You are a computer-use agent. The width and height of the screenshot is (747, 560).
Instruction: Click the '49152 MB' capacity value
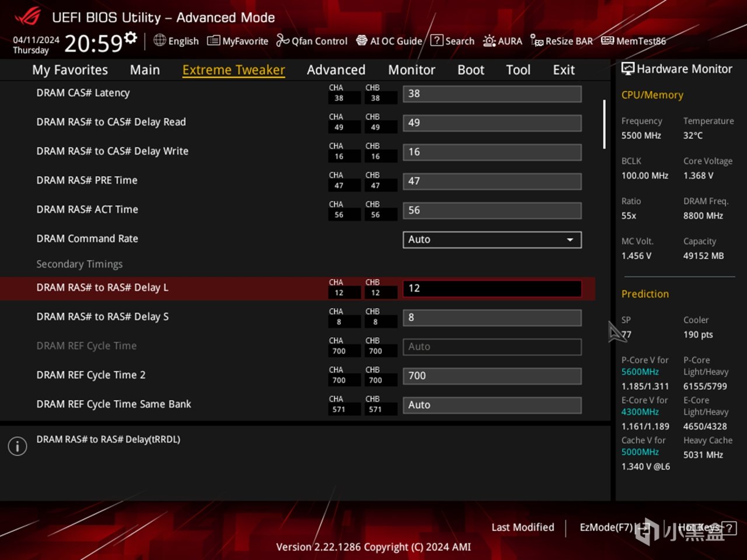tap(703, 256)
